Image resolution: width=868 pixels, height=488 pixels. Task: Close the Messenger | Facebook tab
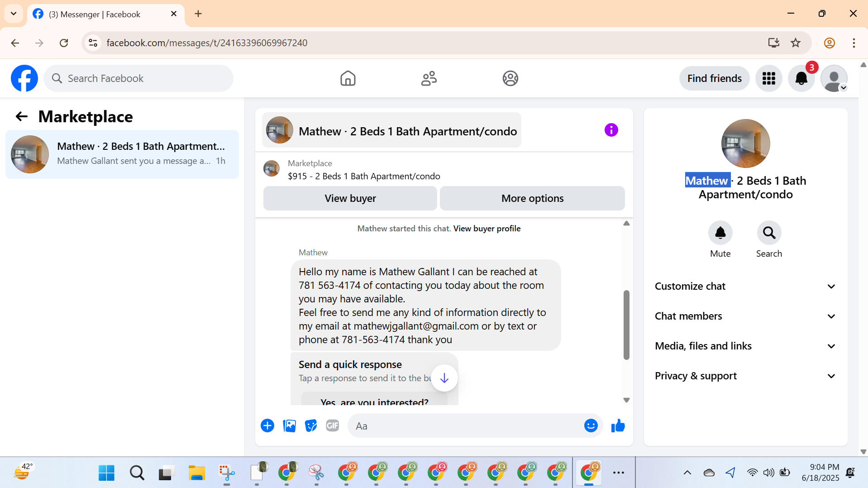click(173, 14)
